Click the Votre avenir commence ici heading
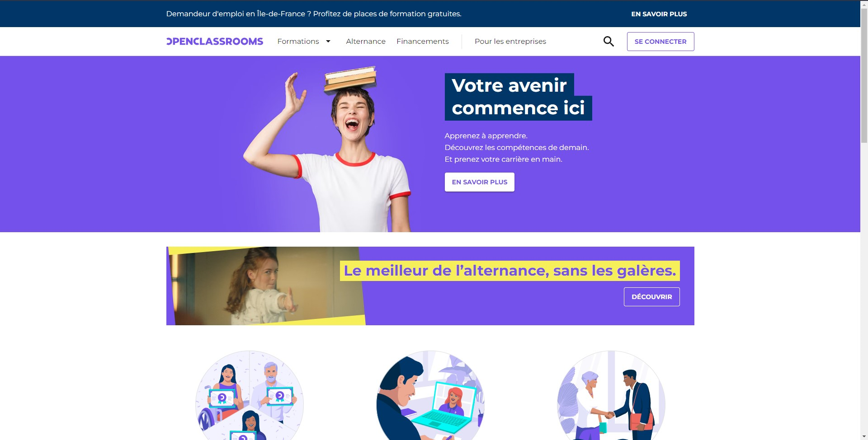 (x=518, y=97)
